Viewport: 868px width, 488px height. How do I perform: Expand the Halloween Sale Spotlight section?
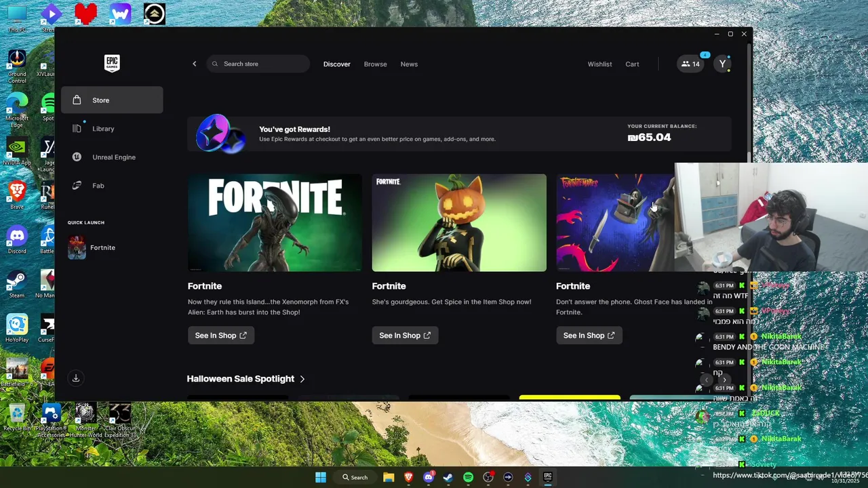[246, 379]
